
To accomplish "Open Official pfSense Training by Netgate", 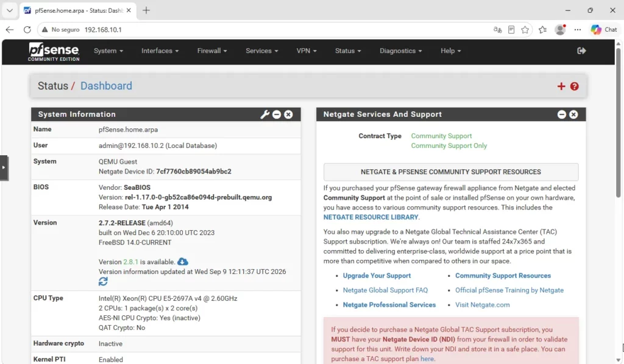I will pyautogui.click(x=509, y=290).
